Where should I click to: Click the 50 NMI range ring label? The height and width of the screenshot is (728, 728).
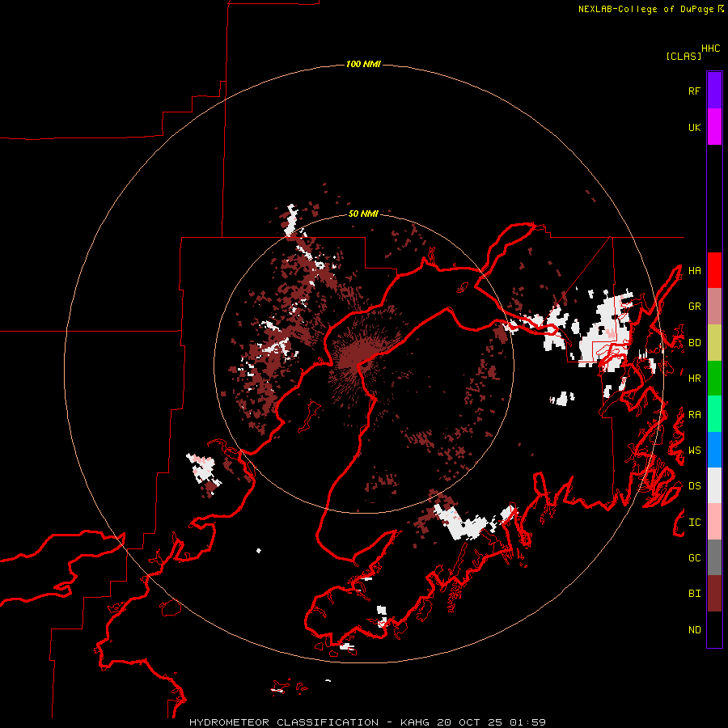coord(363,214)
